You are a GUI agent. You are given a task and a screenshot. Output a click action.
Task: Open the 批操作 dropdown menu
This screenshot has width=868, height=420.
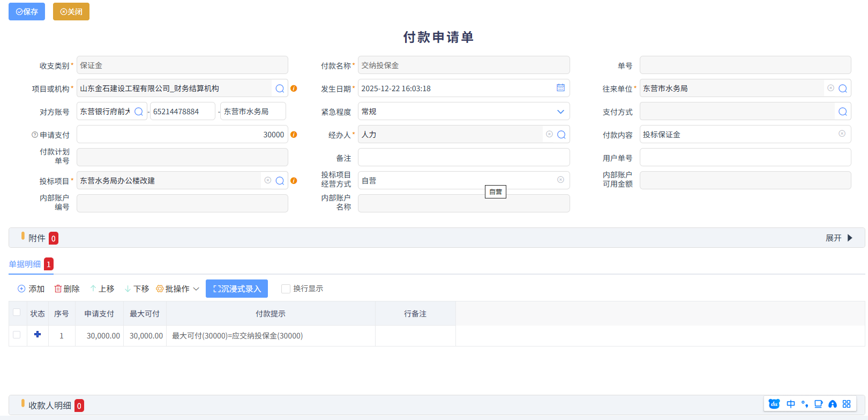[177, 289]
